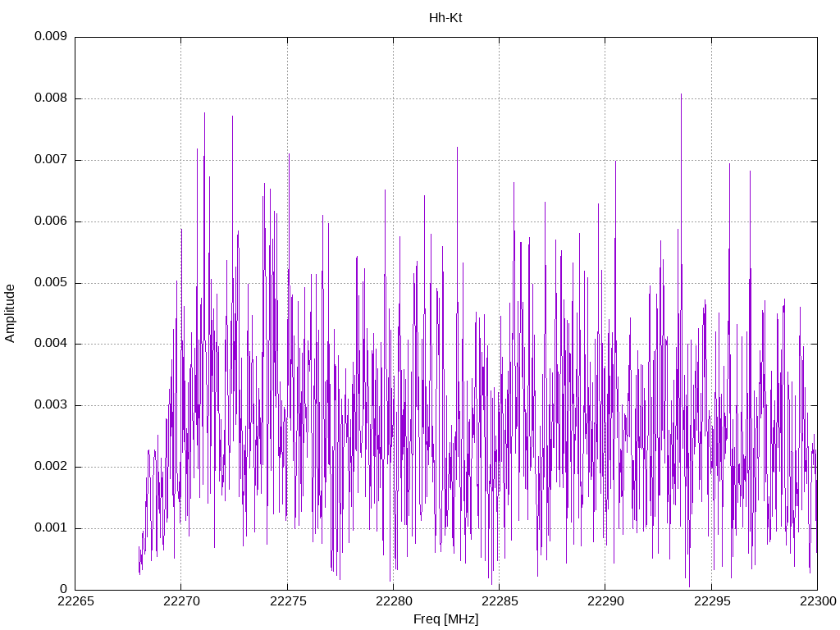Click the plot title Hh-Kt
The width and height of the screenshot is (840, 630).
[445, 18]
